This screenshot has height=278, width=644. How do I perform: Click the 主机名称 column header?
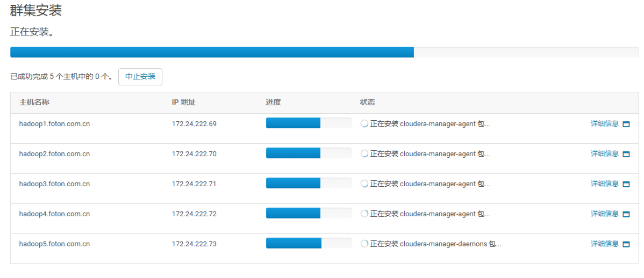34,103
